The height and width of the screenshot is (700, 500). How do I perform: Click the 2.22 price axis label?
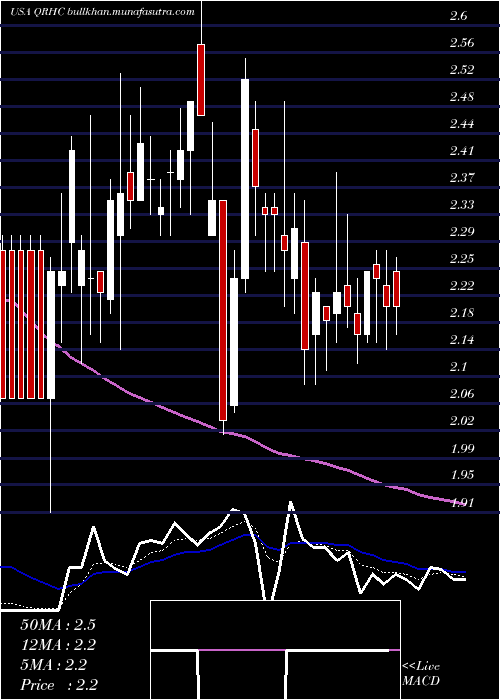pyautogui.click(x=462, y=286)
